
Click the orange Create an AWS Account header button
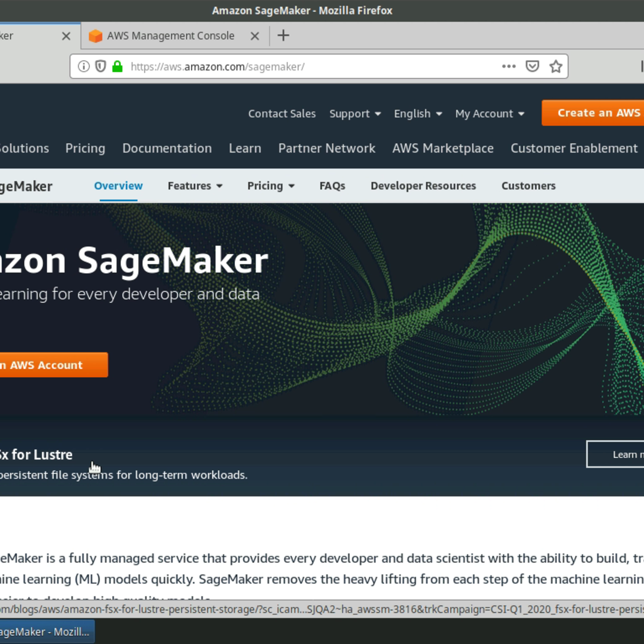(593, 113)
